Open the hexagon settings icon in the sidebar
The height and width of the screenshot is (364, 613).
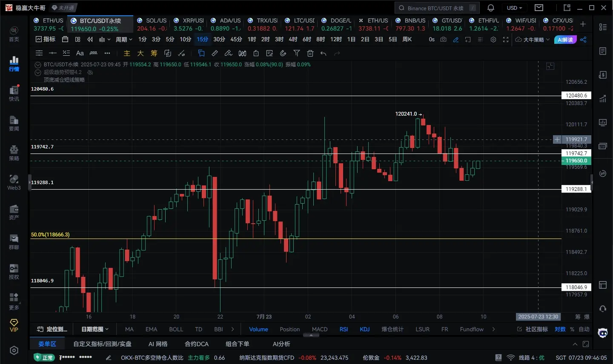14,350
